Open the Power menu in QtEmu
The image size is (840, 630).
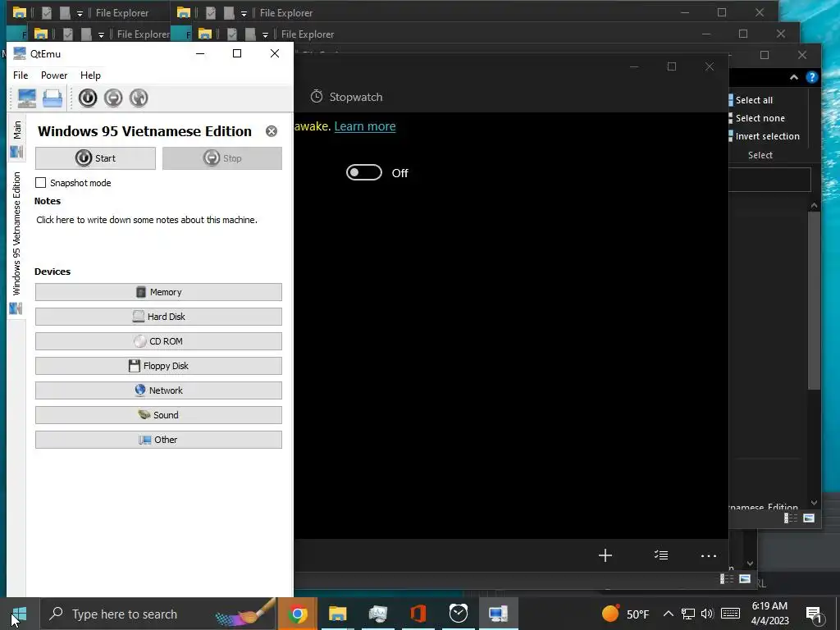tap(54, 75)
